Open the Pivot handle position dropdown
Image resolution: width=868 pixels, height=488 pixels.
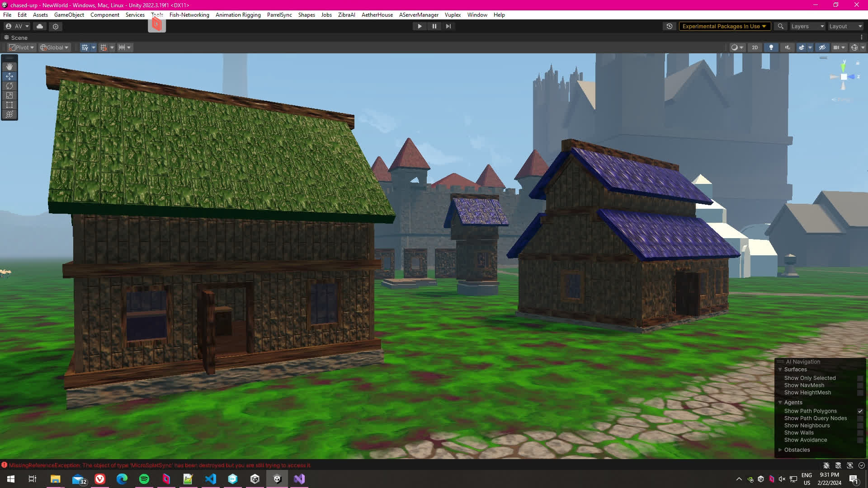click(x=22, y=47)
